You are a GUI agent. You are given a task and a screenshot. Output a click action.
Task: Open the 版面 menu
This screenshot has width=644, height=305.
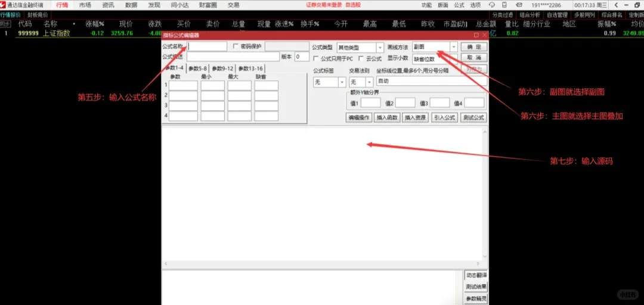pos(442,5)
